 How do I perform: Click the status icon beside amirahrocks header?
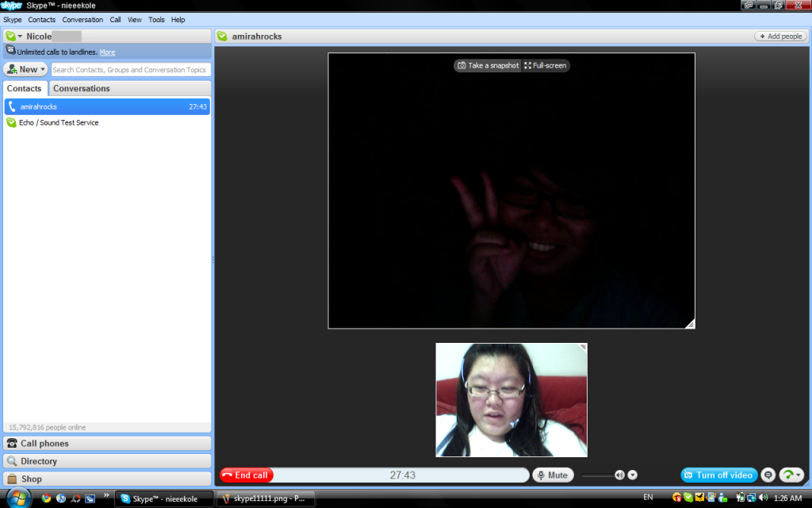[x=223, y=37]
